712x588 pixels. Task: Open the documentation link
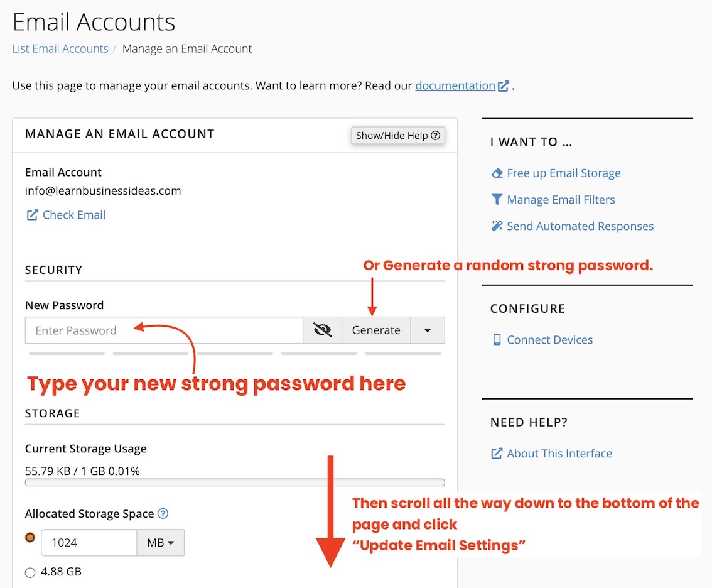(x=455, y=85)
